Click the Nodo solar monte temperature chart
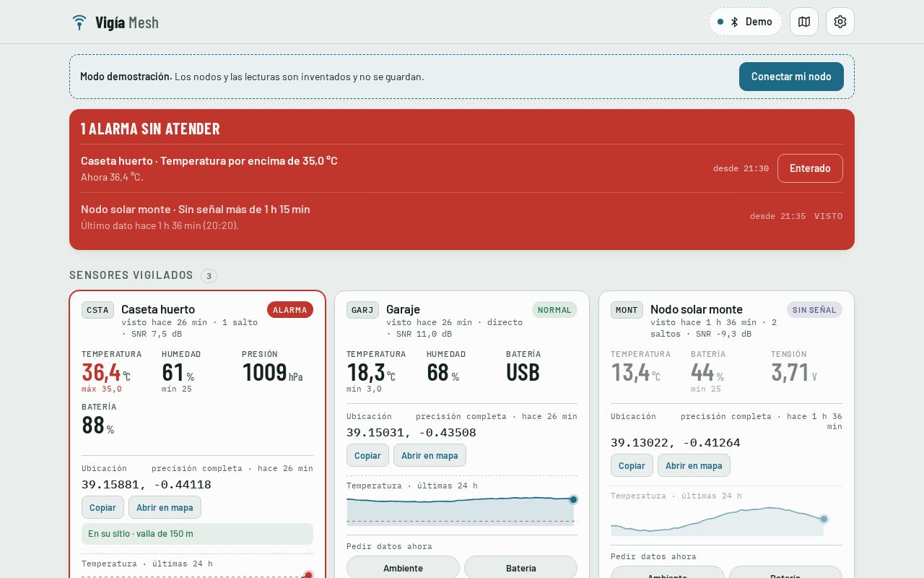Image resolution: width=924 pixels, height=578 pixels. point(726,520)
